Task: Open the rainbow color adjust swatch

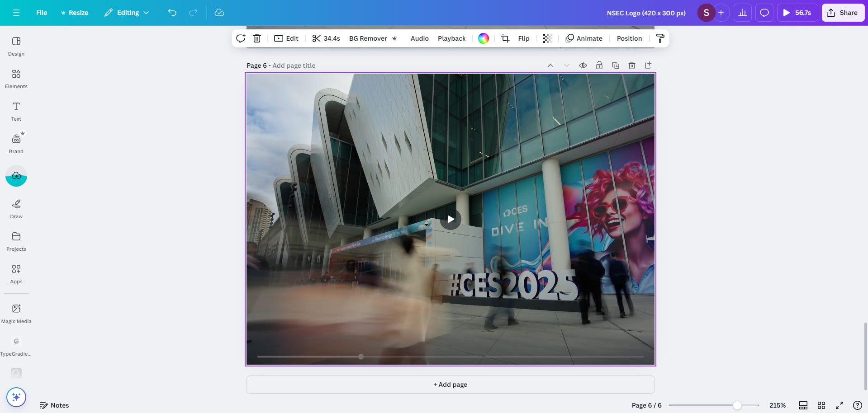Action: [x=484, y=38]
